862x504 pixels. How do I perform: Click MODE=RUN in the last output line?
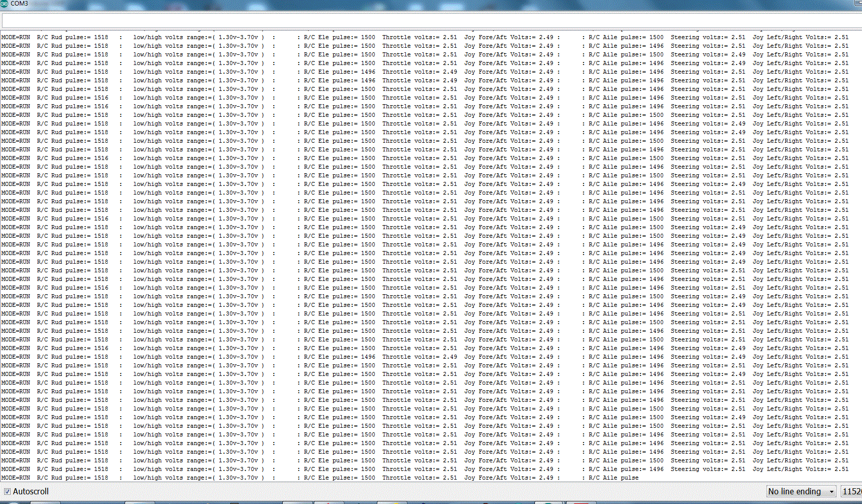tap(16, 478)
